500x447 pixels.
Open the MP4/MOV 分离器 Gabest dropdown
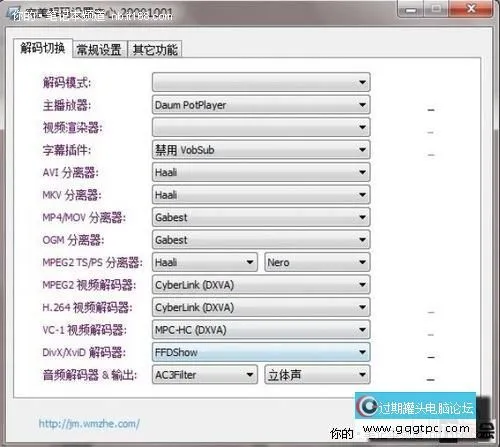261,217
